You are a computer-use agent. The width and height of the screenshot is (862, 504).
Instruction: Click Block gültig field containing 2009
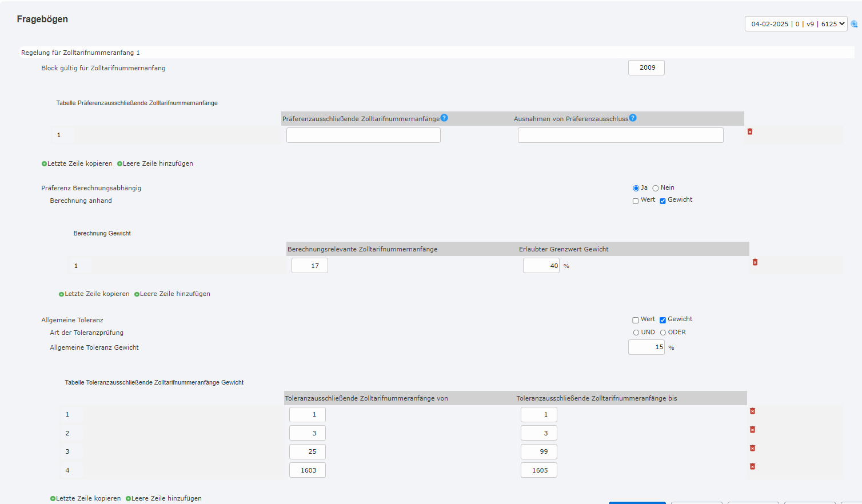pos(646,67)
